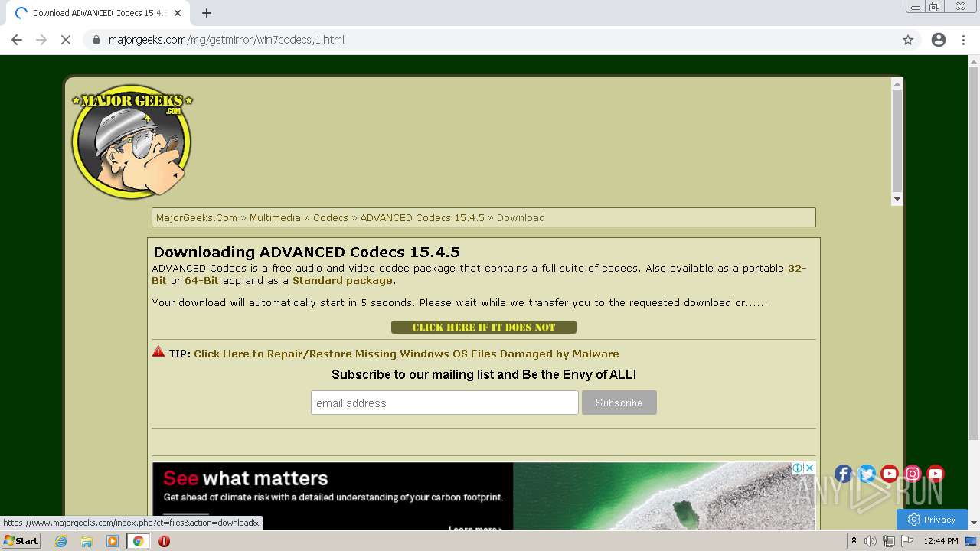Open a new browser tab
The width and height of the screenshot is (980, 551).
[207, 13]
